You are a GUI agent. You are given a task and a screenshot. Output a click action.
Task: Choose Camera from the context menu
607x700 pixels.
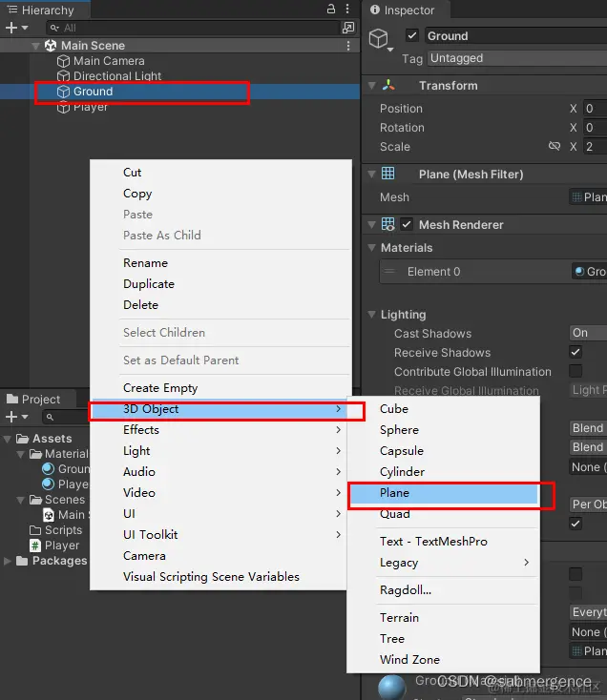pyautogui.click(x=145, y=556)
